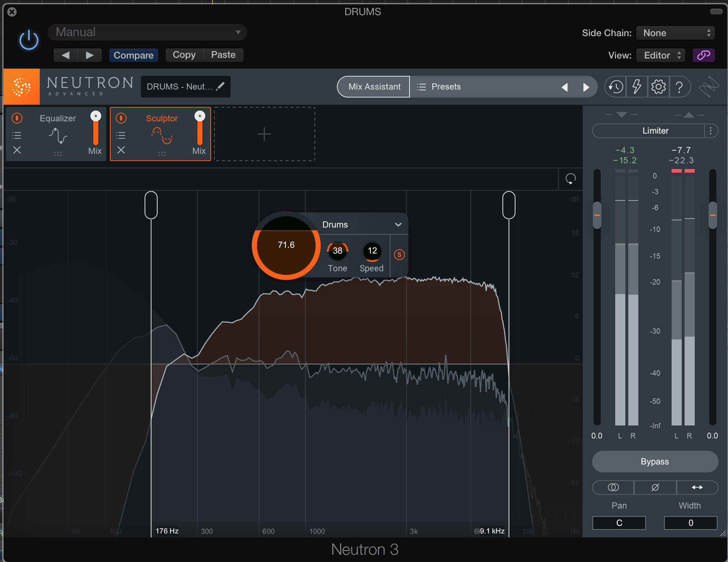Edit the DRUMS - Neut instance name

click(185, 87)
